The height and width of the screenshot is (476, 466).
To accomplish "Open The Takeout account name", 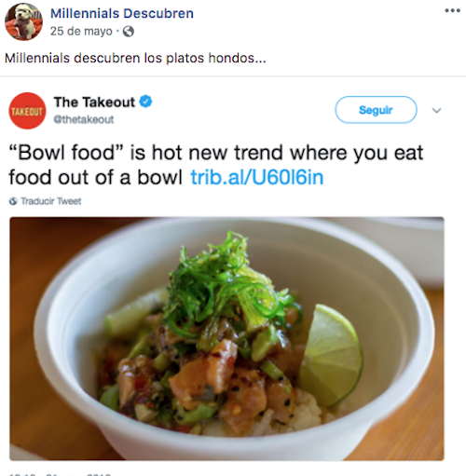I will [x=94, y=102].
